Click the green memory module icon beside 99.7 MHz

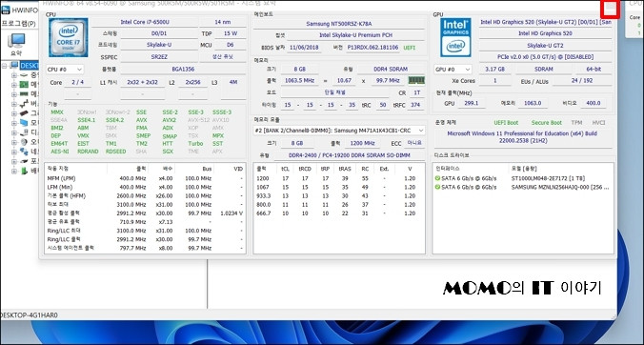(x=416, y=80)
